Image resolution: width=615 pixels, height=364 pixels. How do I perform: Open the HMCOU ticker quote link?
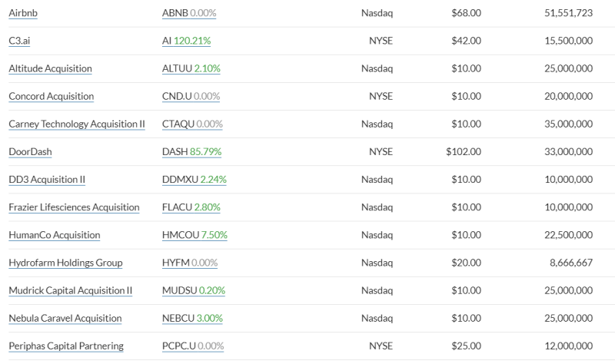click(x=194, y=235)
